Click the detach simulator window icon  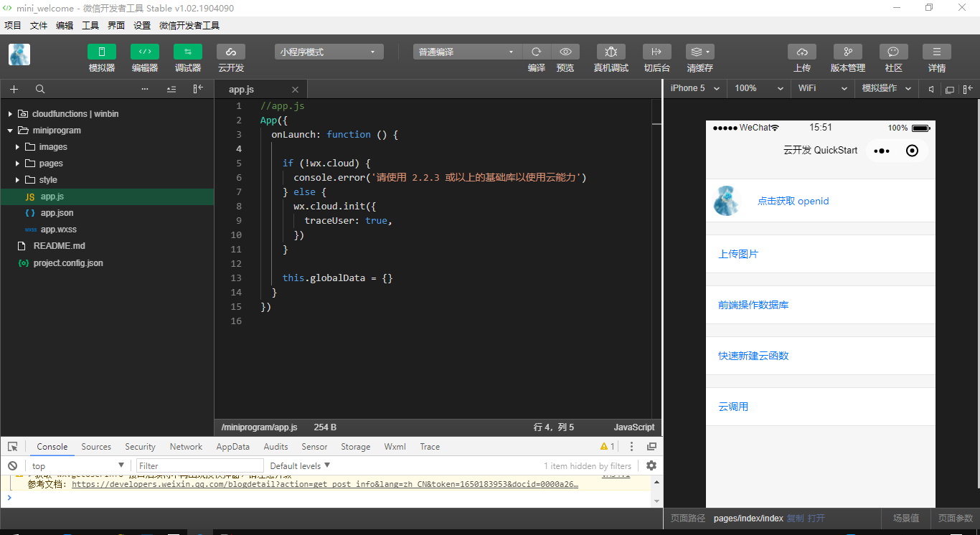point(949,90)
